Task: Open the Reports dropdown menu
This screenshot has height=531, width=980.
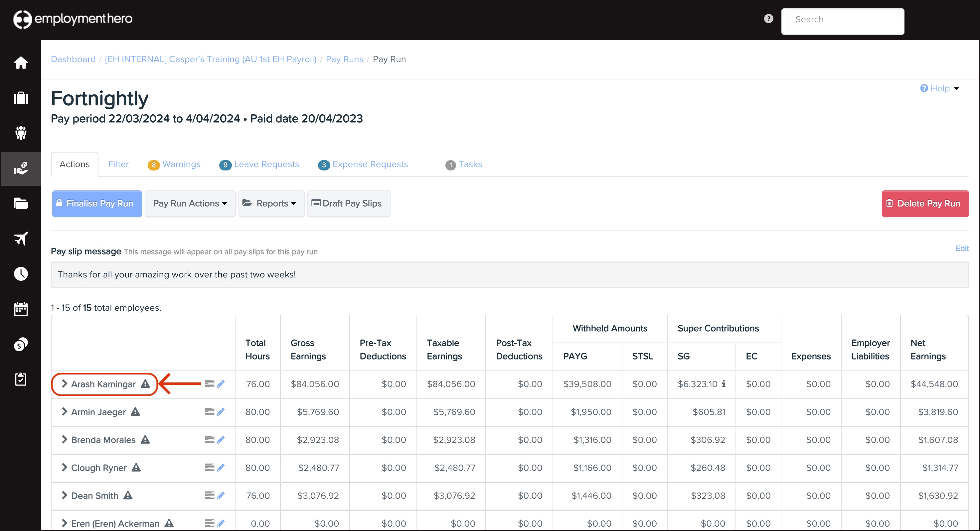Action: pos(271,203)
